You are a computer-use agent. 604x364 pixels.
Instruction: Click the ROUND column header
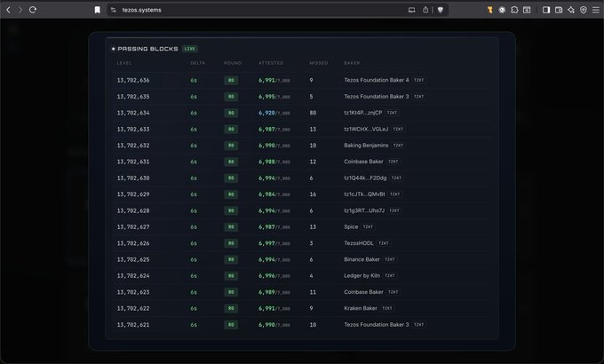pyautogui.click(x=233, y=63)
